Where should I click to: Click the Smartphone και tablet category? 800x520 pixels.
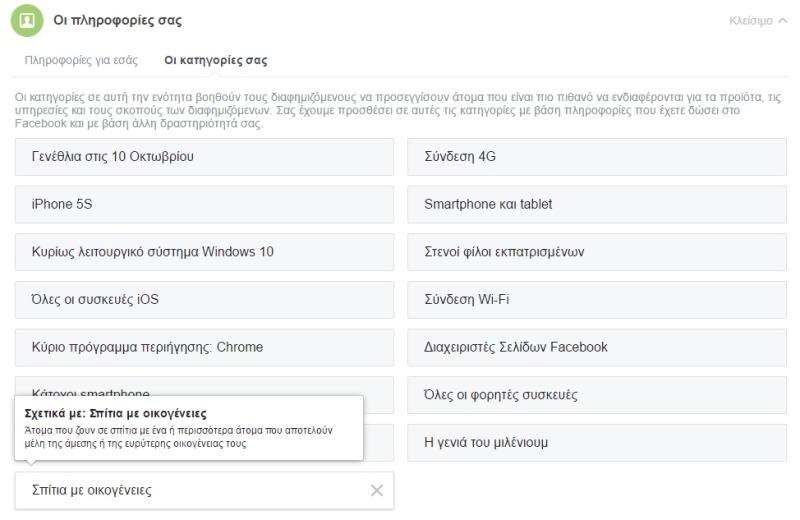(596, 204)
